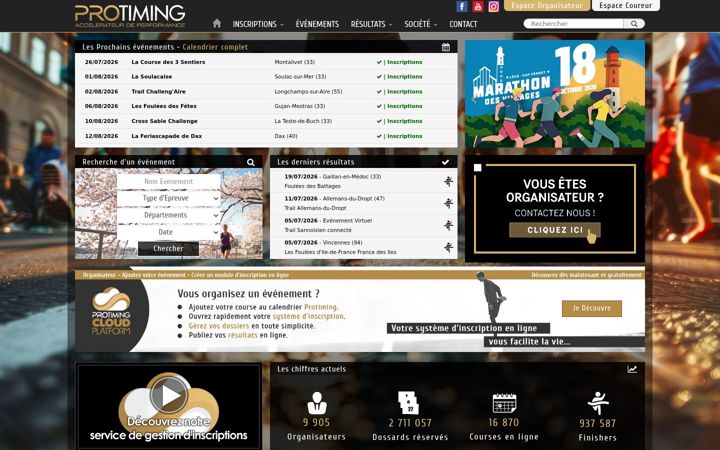Open runner icon for Trail Allemans-du-Dropt result

click(x=449, y=203)
